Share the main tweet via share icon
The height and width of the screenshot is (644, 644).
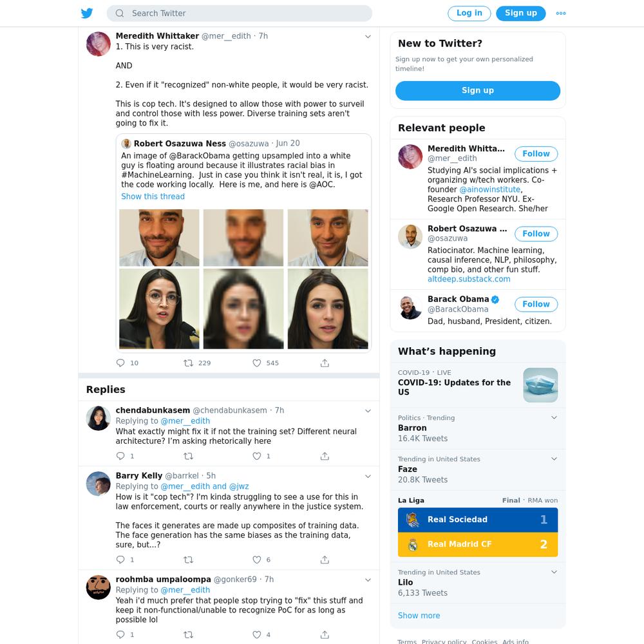pos(325,363)
